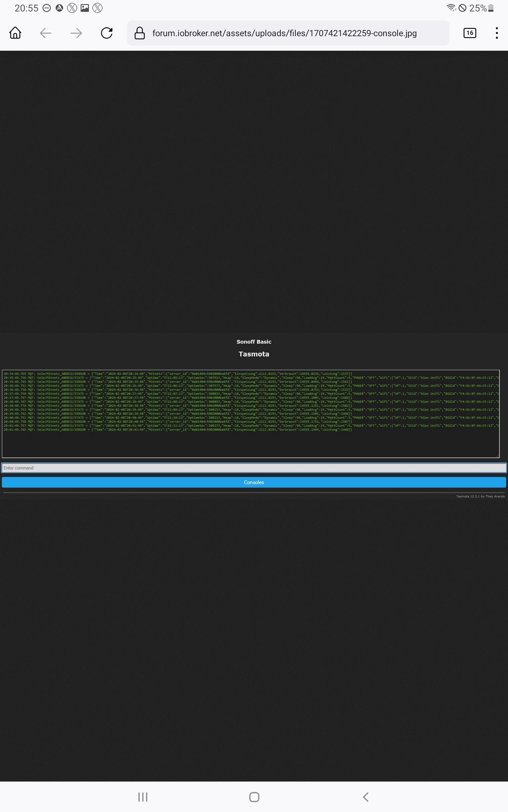Tap the do-not-disturb status bar icon

click(47, 8)
